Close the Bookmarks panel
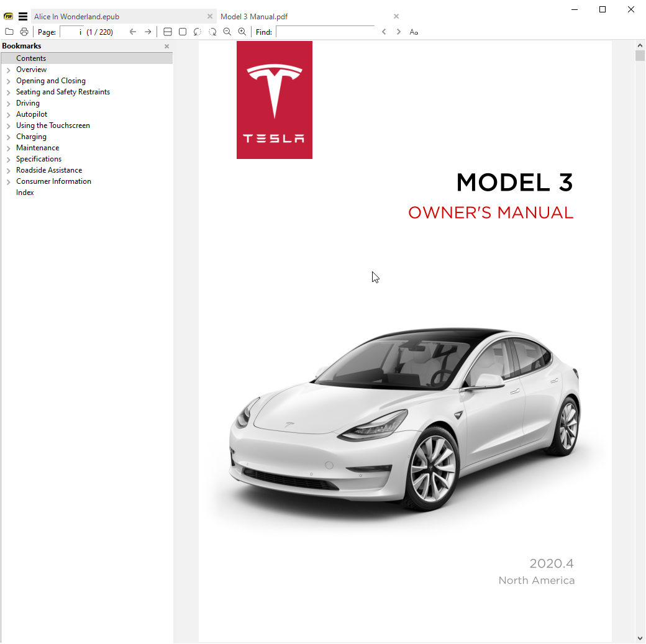The width and height of the screenshot is (646, 644). coord(166,47)
